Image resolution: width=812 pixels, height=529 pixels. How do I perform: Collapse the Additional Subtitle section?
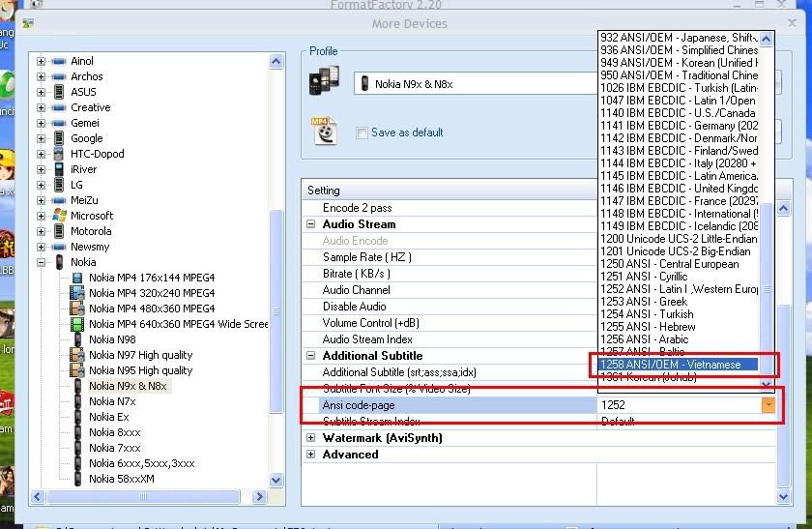click(310, 356)
